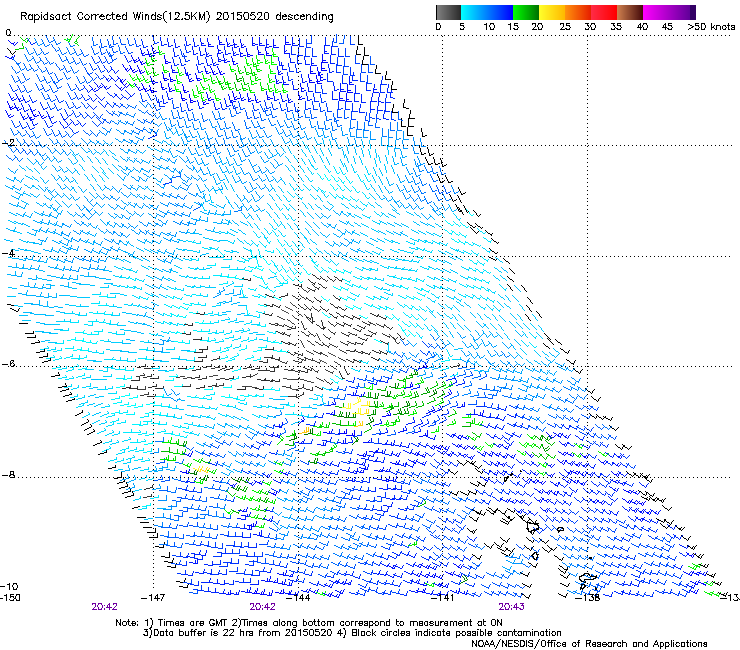
Task: Click the legend tick label '25'
Action: (x=565, y=27)
